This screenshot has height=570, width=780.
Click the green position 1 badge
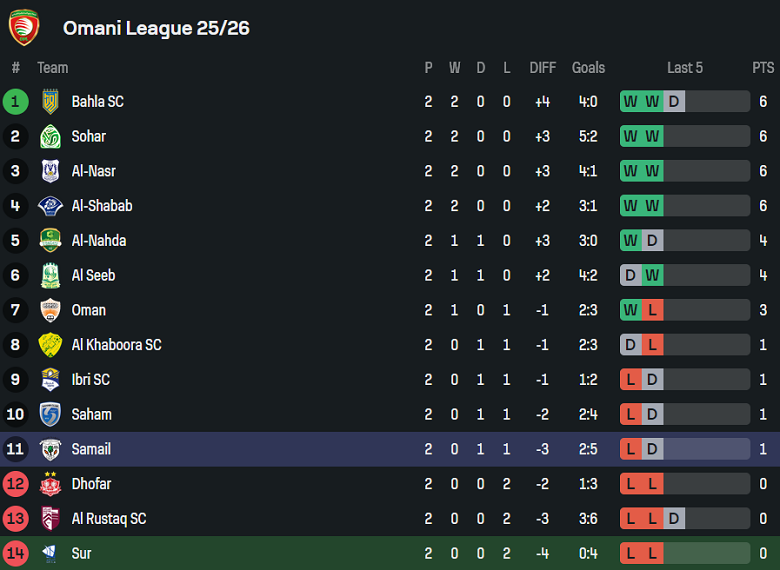(15, 101)
